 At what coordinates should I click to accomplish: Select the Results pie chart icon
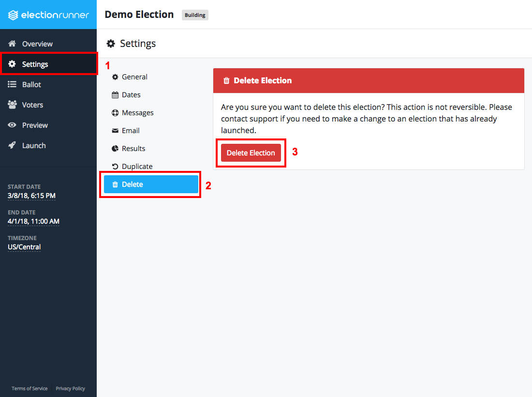(115, 148)
